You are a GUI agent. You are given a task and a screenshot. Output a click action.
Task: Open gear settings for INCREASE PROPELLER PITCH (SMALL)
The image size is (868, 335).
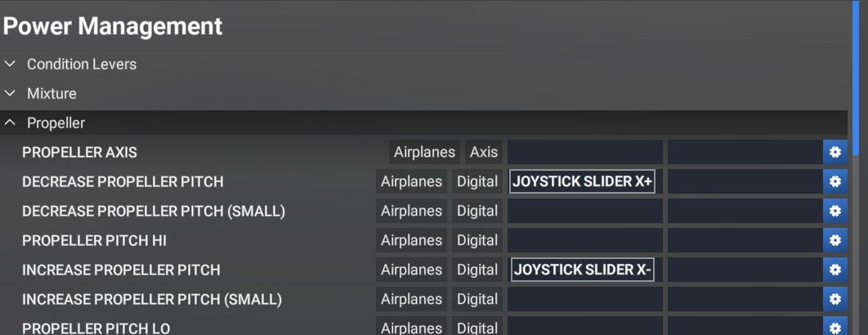(x=834, y=299)
